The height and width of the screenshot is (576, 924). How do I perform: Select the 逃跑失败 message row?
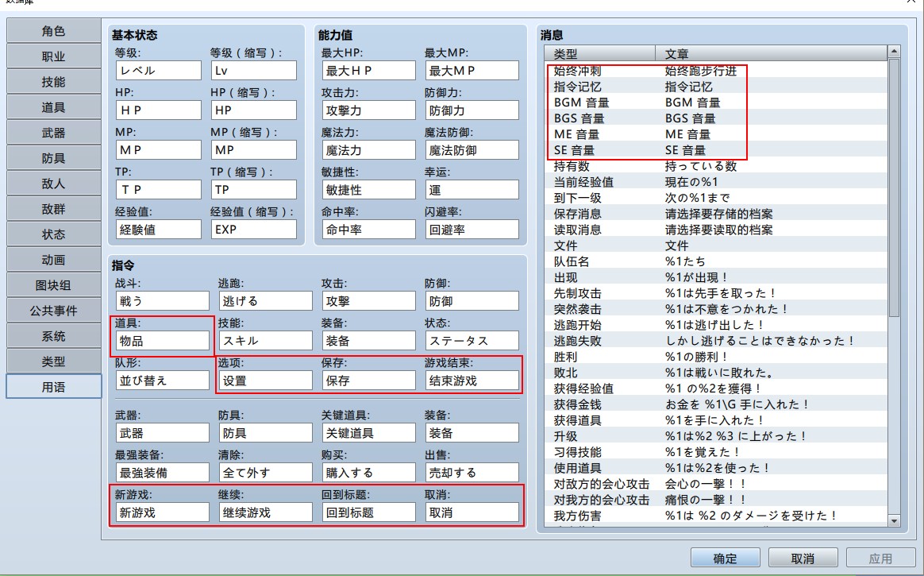click(716, 341)
